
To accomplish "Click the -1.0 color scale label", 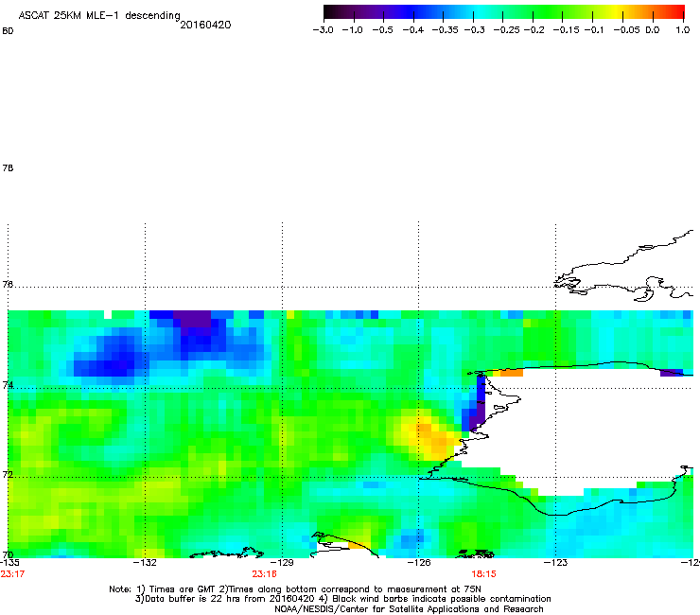I will 352,30.
